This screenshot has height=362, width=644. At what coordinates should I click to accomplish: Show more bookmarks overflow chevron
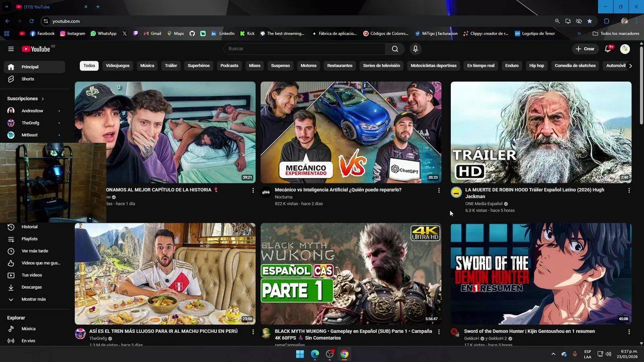click(579, 34)
